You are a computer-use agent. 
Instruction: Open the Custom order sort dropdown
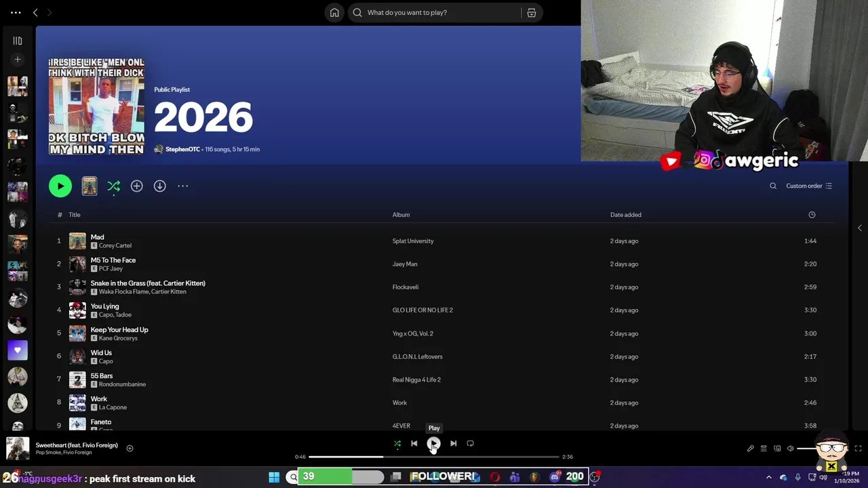809,186
